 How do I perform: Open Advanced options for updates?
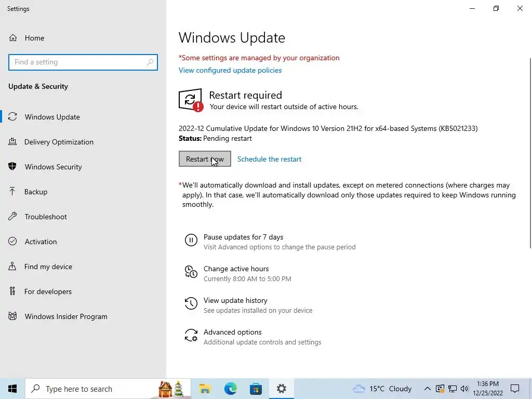pyautogui.click(x=253, y=337)
